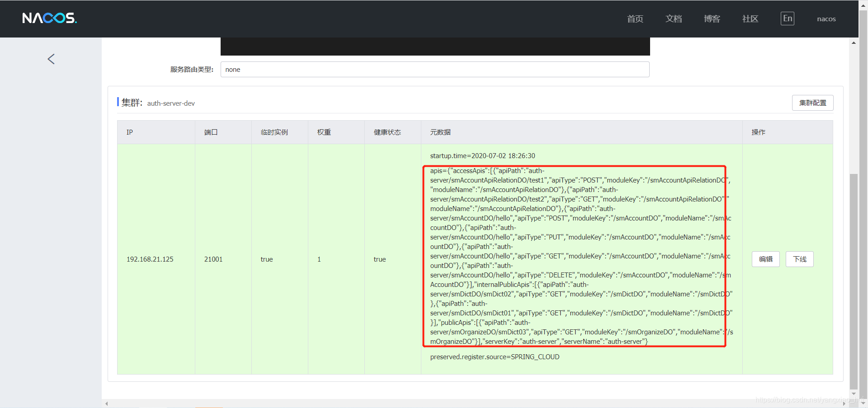Open the 博客 blog menu item
The width and height of the screenshot is (868, 408).
712,19
